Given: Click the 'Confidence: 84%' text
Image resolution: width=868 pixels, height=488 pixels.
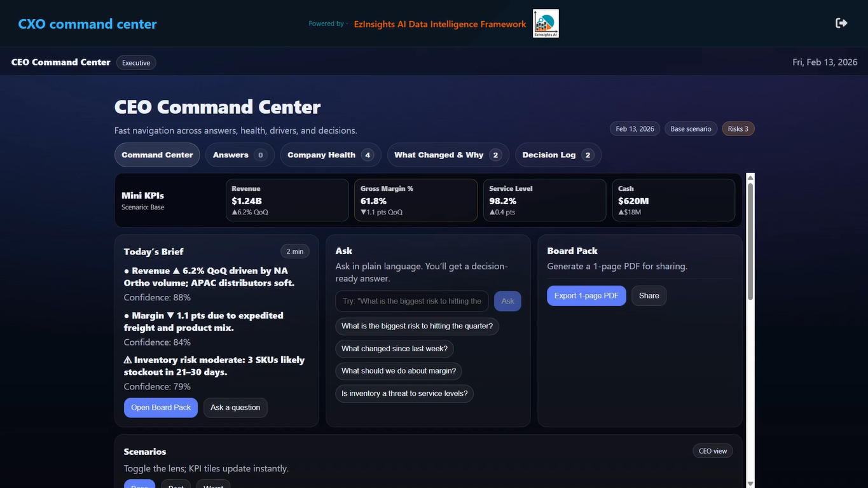Looking at the screenshot, I should click(157, 342).
